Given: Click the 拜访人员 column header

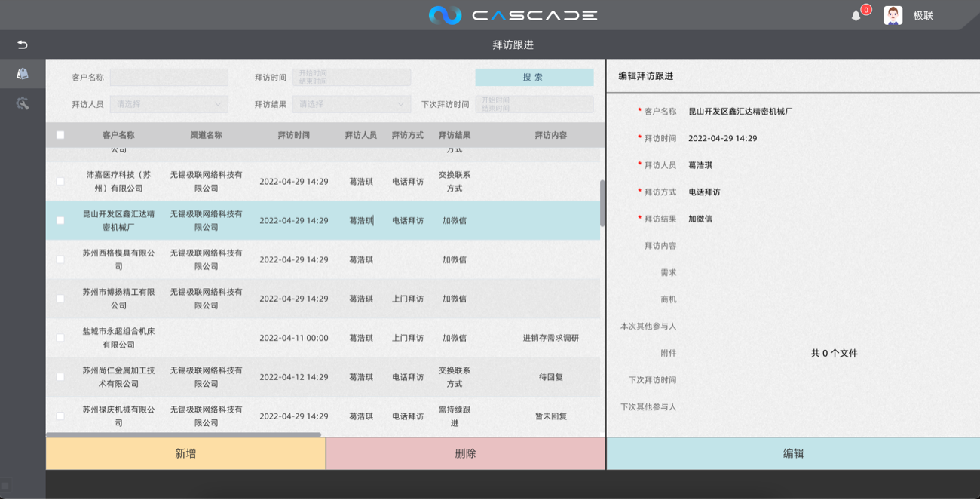Looking at the screenshot, I should coord(360,135).
